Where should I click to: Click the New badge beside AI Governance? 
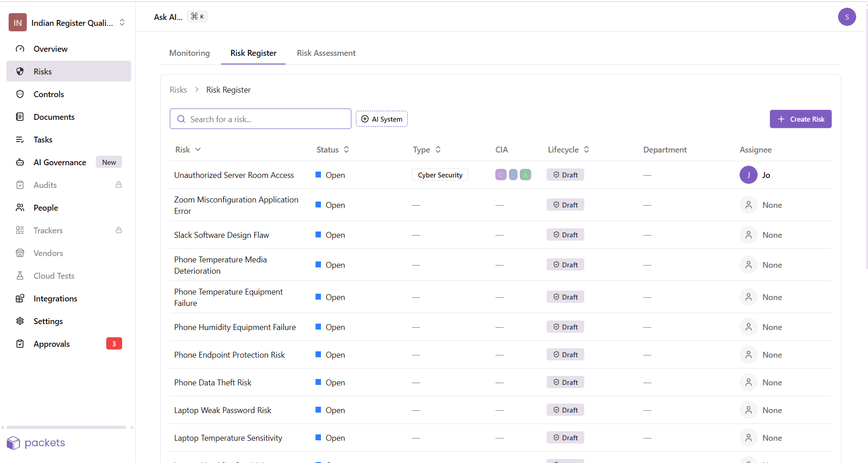109,162
